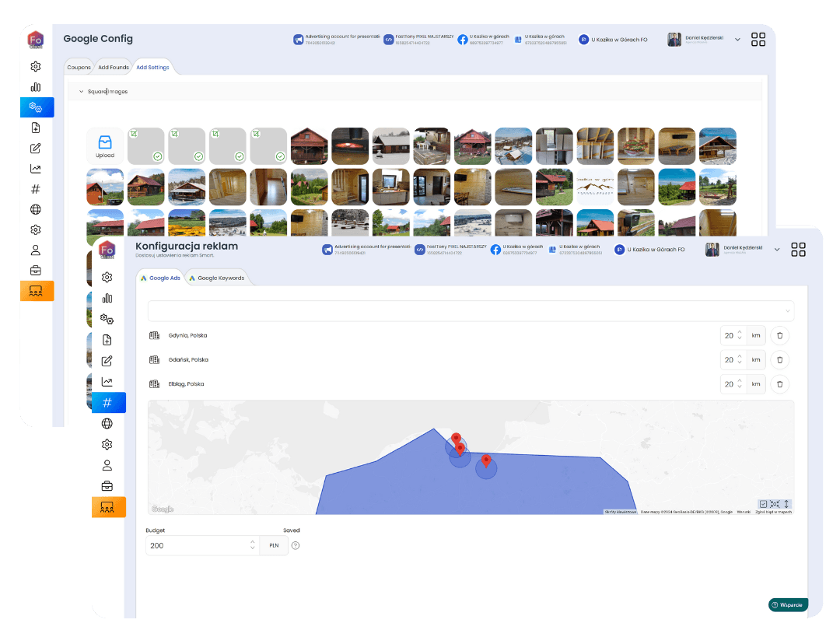Select the Google Ads tab
840x637 pixels.
pos(160,278)
